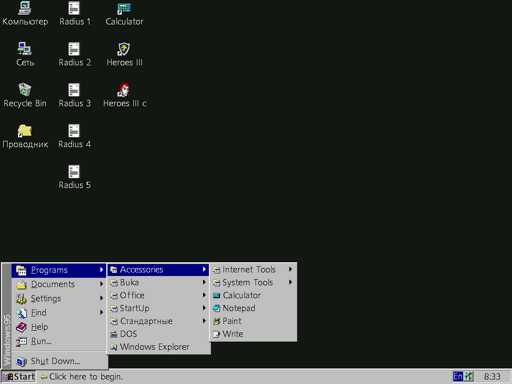
Task: Click the Windows Explorer icon in Programs menu
Action: pos(114,347)
